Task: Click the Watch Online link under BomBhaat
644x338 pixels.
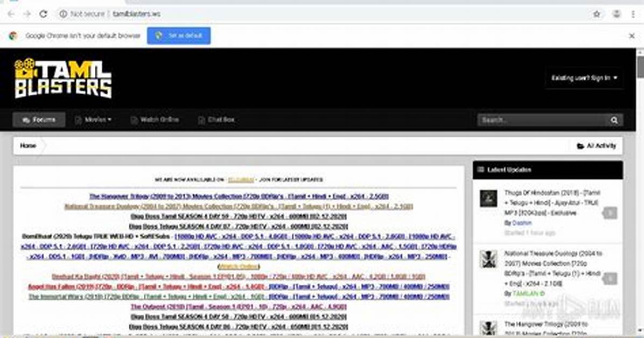Action: coord(239,266)
